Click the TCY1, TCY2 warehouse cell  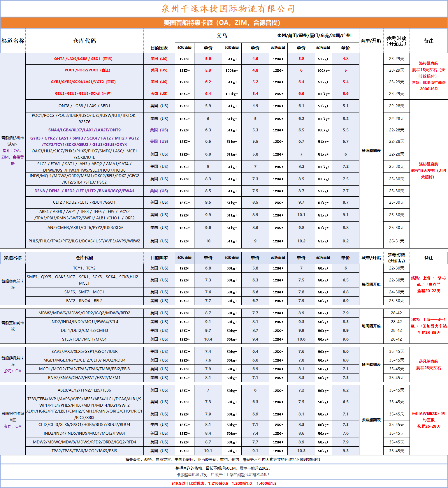[x=84, y=268]
